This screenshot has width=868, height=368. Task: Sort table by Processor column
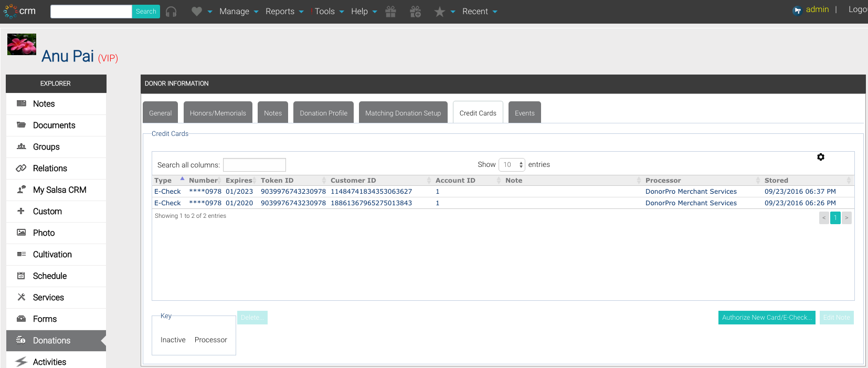tap(703, 180)
